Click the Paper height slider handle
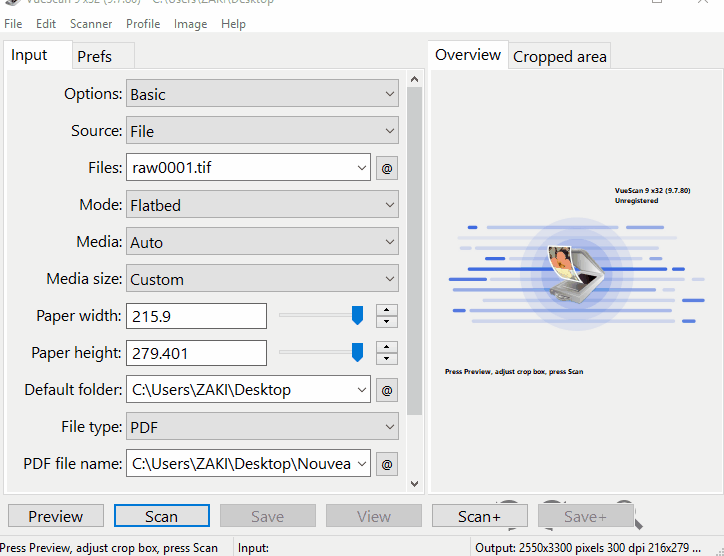The image size is (724, 556). point(357,352)
